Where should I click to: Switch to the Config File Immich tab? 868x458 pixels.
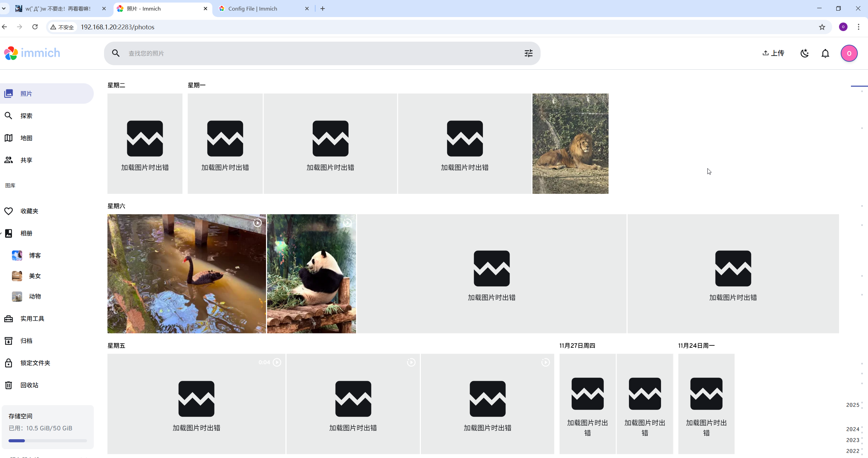pos(252,9)
